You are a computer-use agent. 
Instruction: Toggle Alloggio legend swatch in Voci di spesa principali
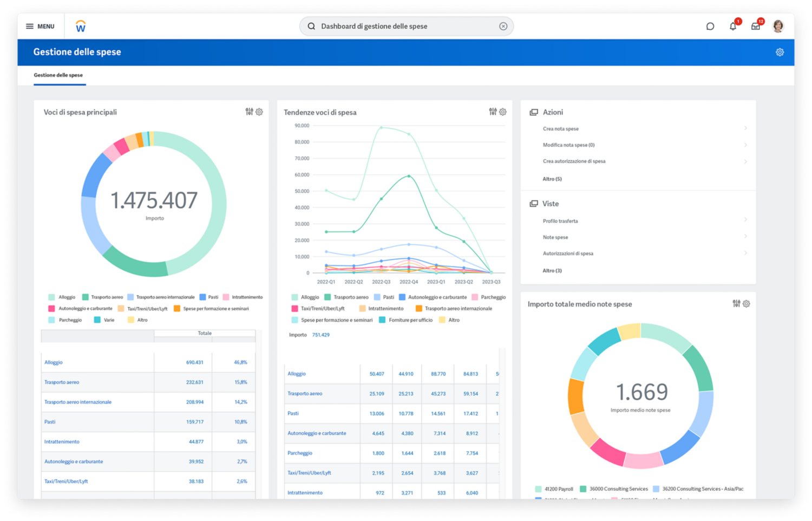51,297
